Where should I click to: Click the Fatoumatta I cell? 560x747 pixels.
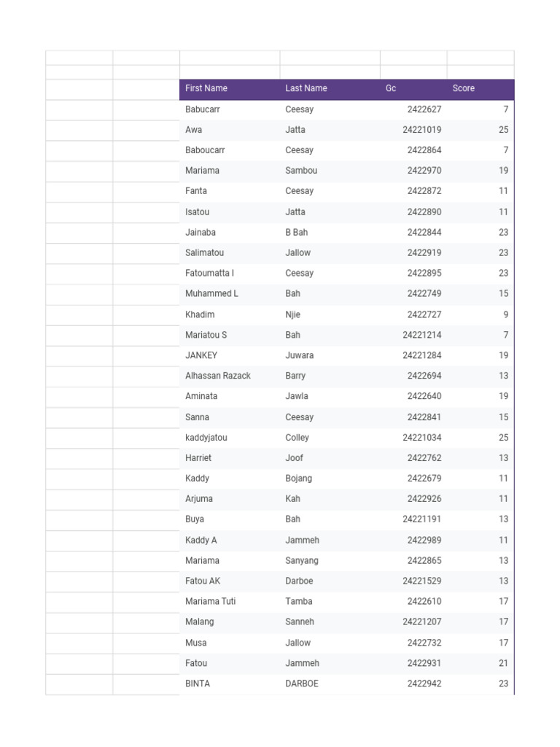230,274
